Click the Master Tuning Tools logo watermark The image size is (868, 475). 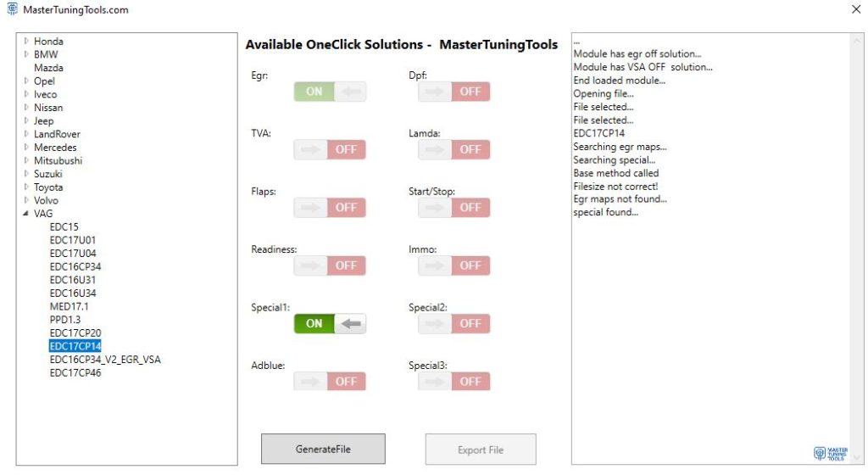click(830, 452)
